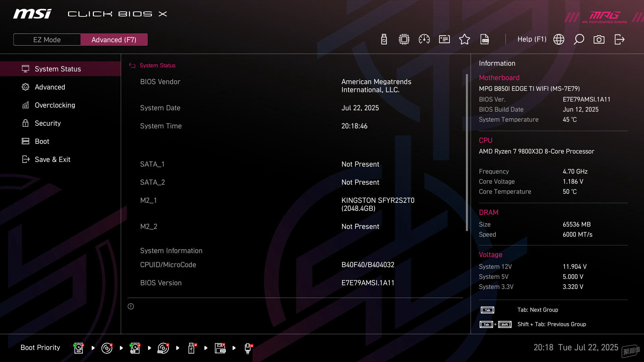Open the CPU chip information icon
The height and width of the screenshot is (362, 644).
[404, 40]
